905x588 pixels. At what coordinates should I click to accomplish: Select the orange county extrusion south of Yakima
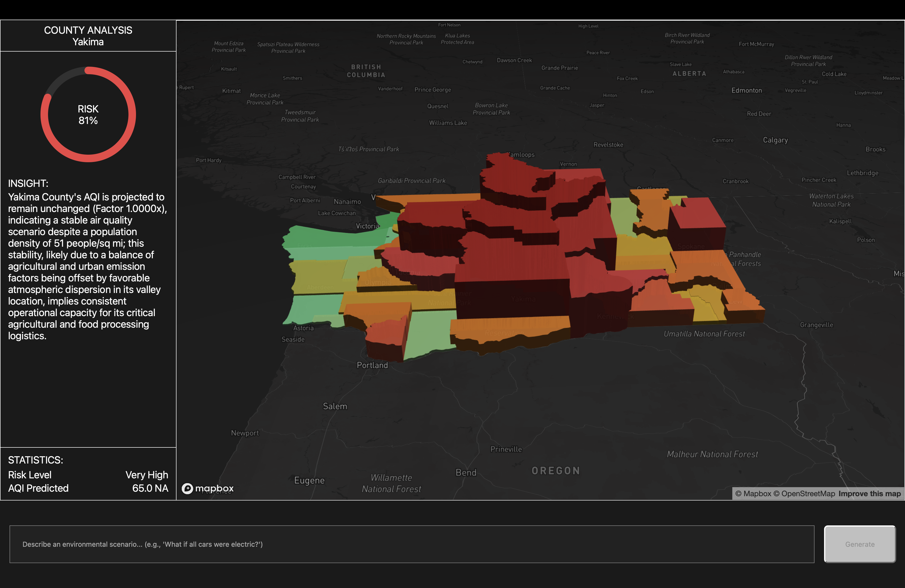pyautogui.click(x=510, y=328)
